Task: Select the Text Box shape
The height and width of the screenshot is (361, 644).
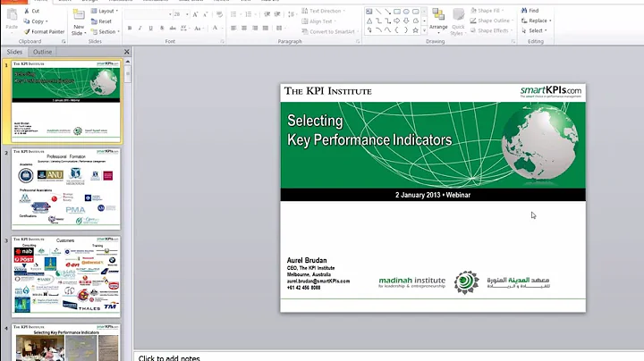Action: pyautogui.click(x=369, y=12)
